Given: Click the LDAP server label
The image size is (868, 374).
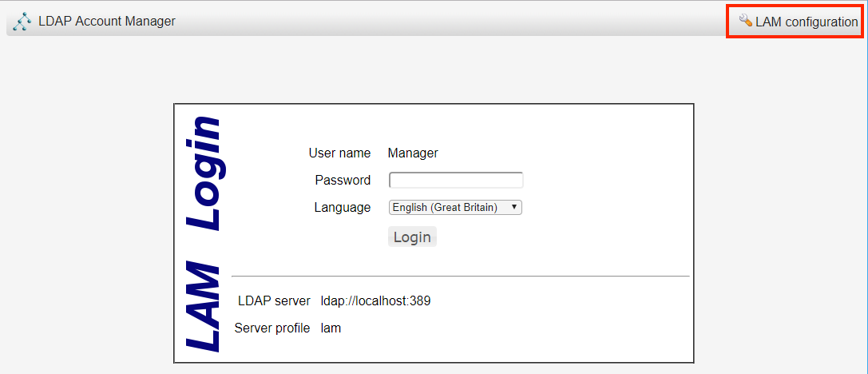Looking at the screenshot, I should pos(274,301).
